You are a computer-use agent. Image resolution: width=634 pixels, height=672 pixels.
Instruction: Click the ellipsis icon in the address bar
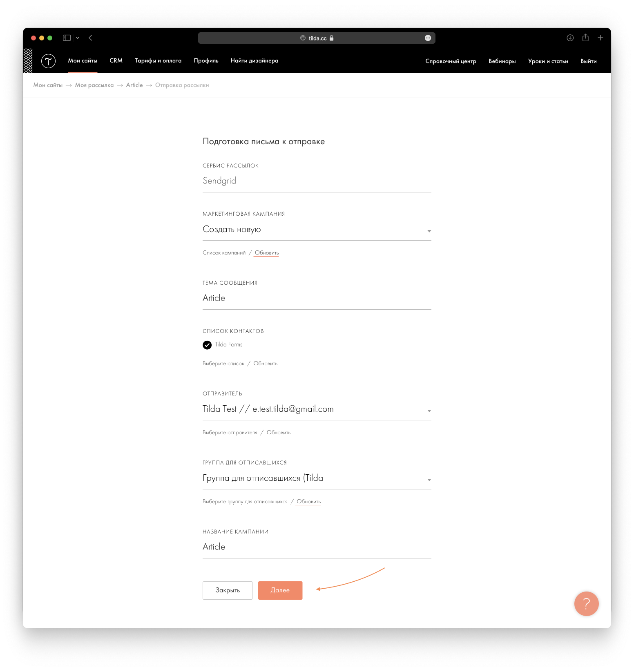pyautogui.click(x=428, y=38)
